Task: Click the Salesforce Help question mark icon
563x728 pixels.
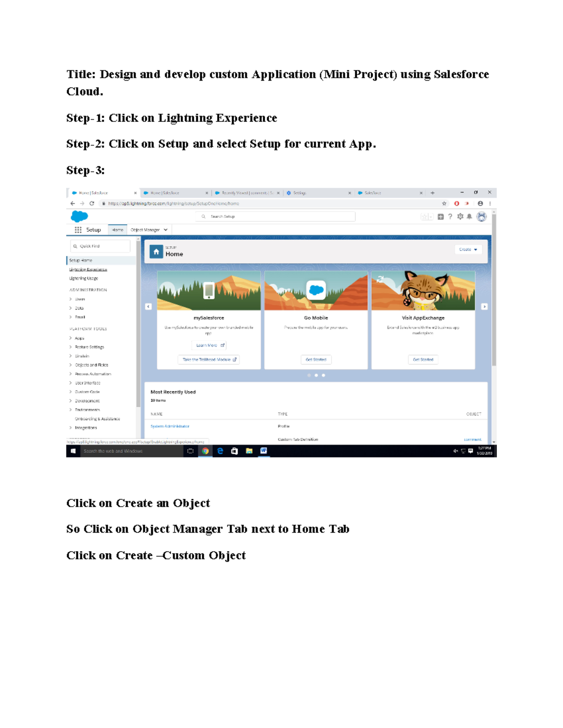Action: click(449, 216)
